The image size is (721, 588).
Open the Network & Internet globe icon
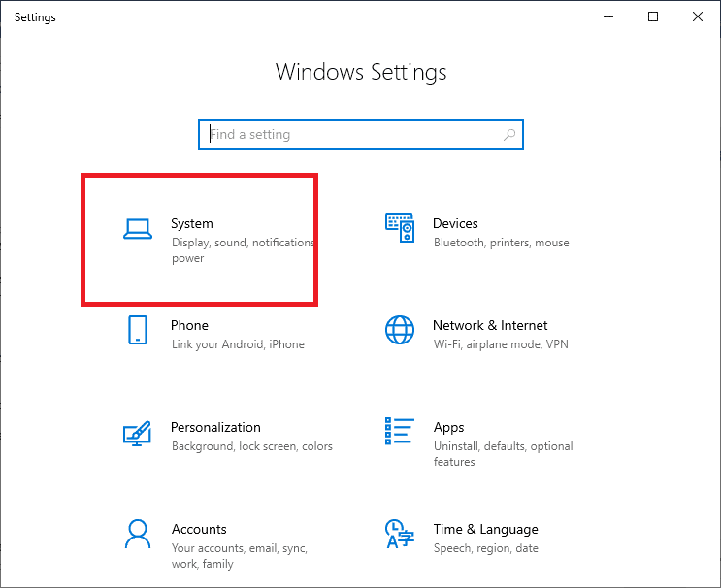(x=400, y=330)
